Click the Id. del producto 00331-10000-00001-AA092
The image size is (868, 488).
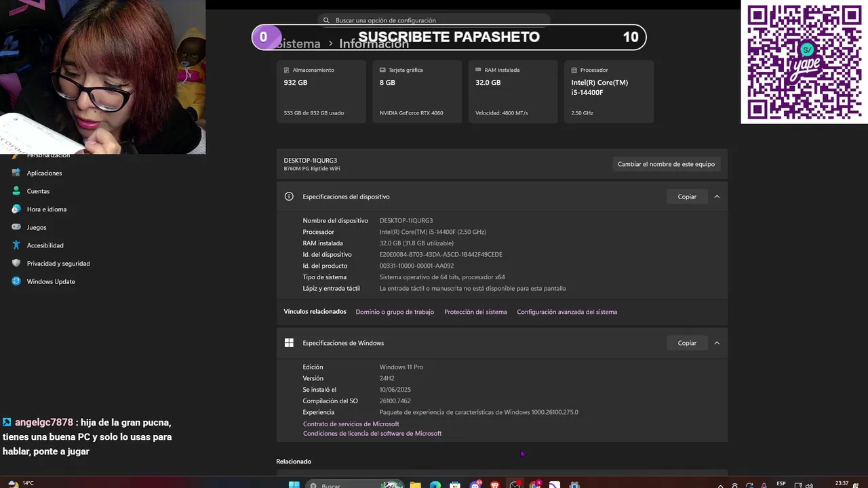pos(416,266)
